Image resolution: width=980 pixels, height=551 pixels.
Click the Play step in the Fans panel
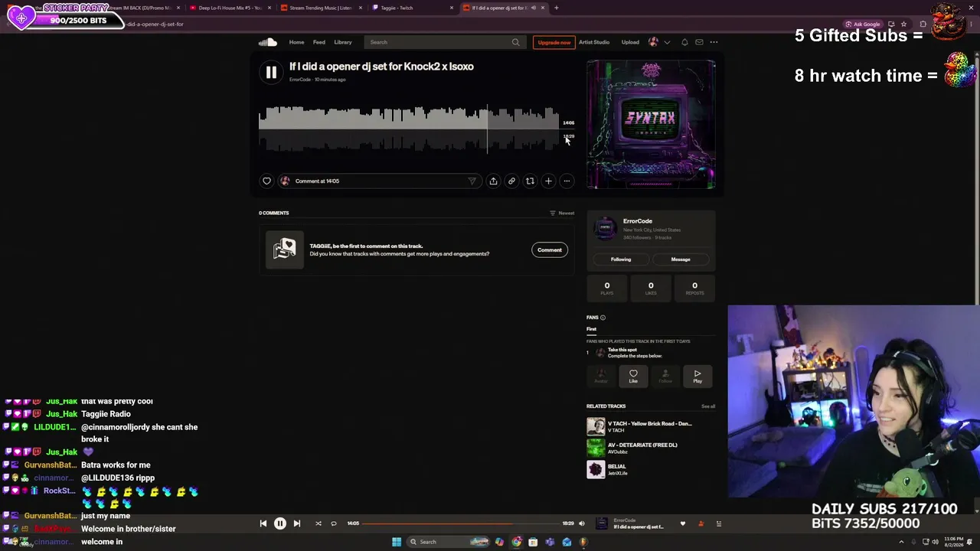point(697,376)
